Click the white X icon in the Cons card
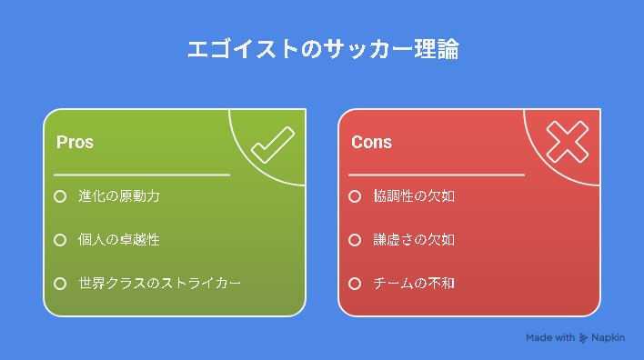The image size is (644, 360). [568, 142]
